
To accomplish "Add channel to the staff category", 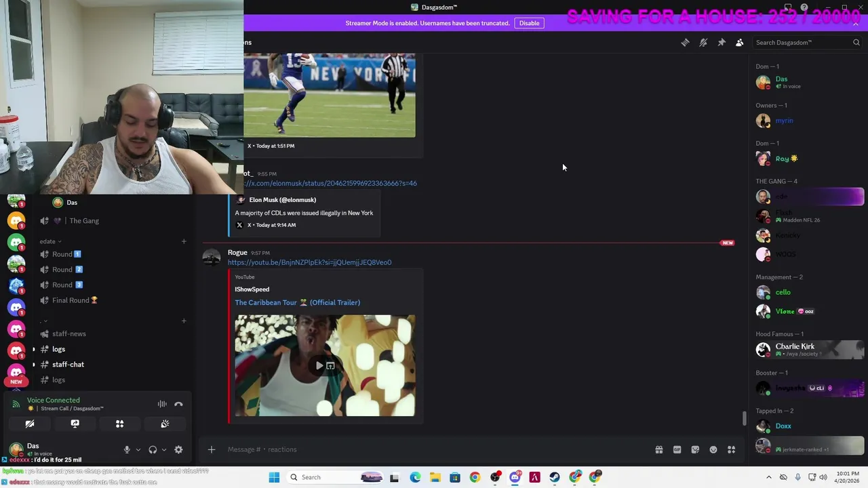I will point(184,321).
